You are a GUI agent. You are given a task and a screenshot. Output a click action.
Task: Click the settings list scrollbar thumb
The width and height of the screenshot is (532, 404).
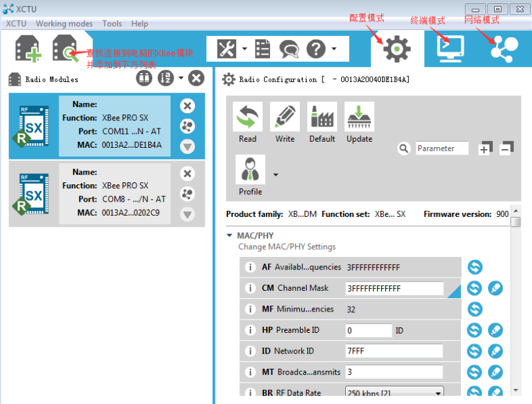point(516,222)
